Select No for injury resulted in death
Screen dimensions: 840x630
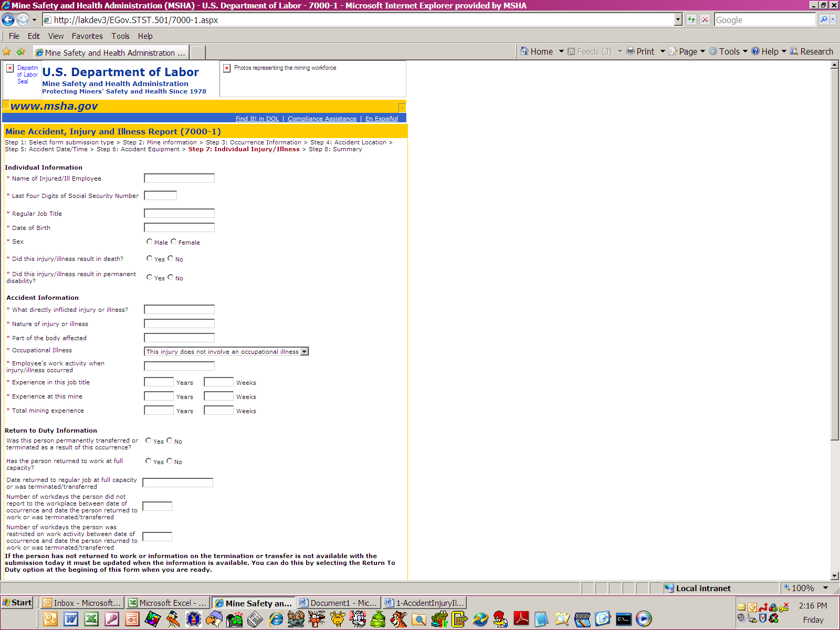171,258
